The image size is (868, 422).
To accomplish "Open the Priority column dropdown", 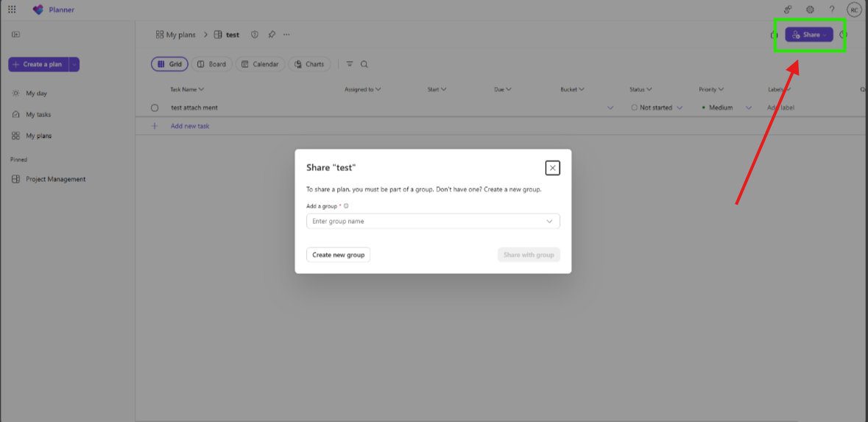I will (721, 89).
